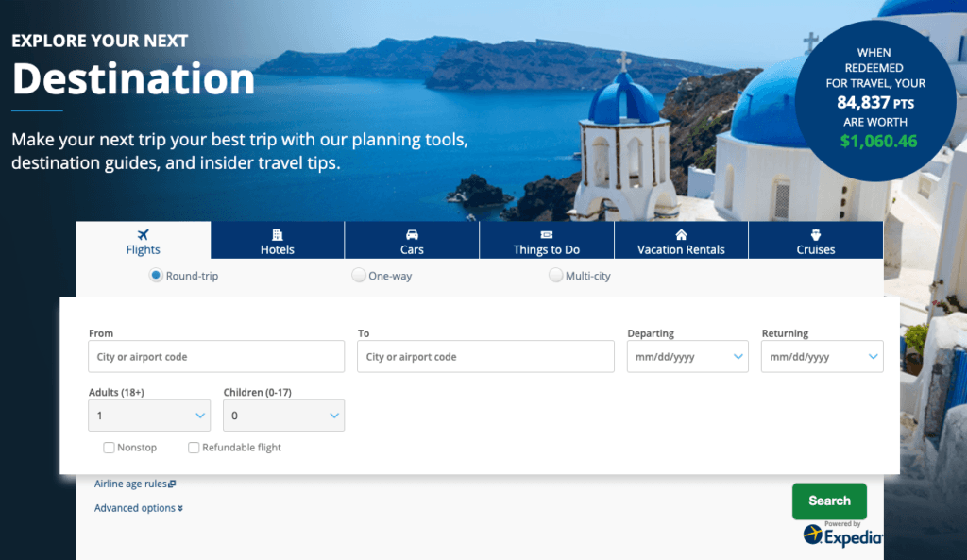Click the $1,060.46 points worth amount

[x=878, y=142]
